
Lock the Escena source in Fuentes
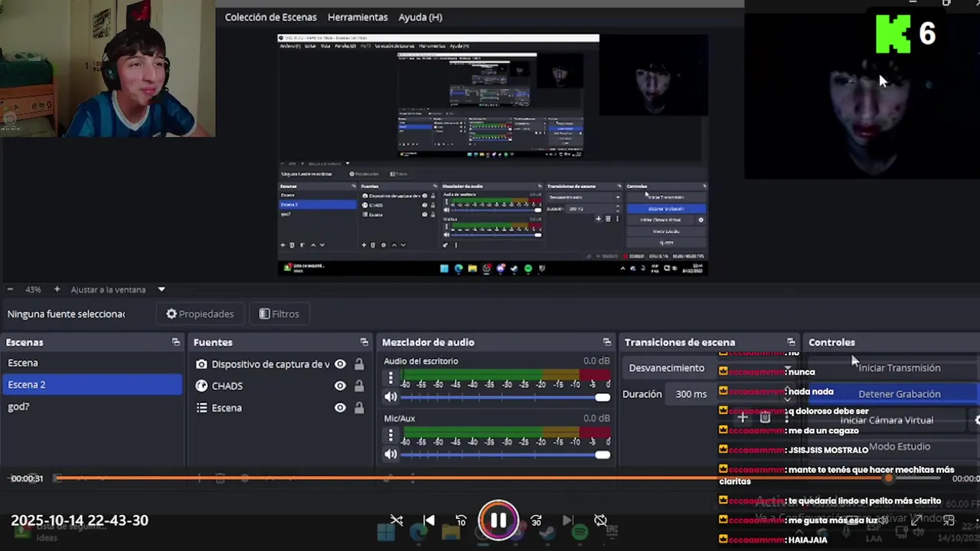click(359, 408)
